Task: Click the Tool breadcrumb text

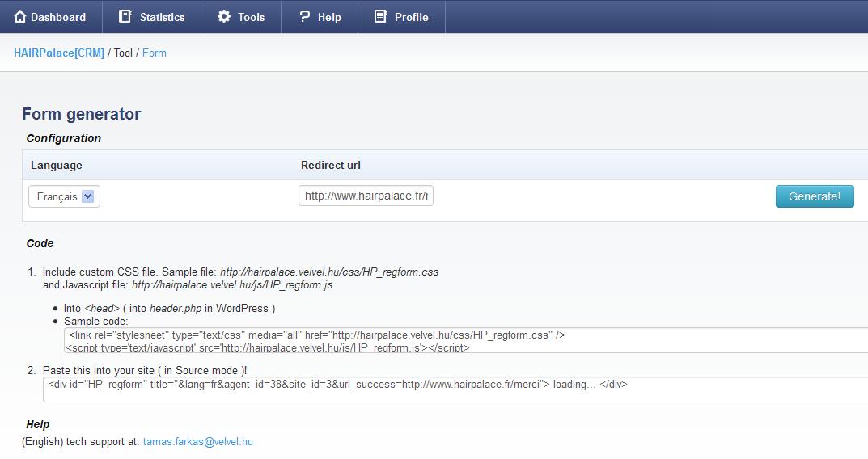Action: pos(123,53)
